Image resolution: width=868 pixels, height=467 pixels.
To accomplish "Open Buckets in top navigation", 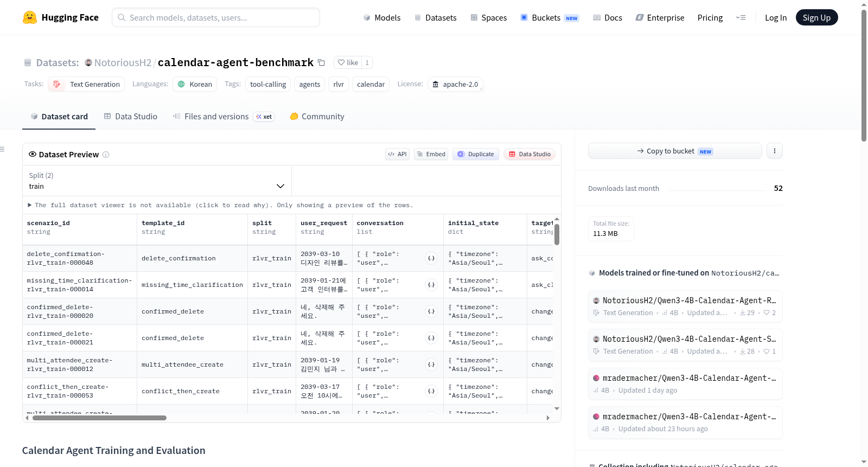I will coord(550,17).
